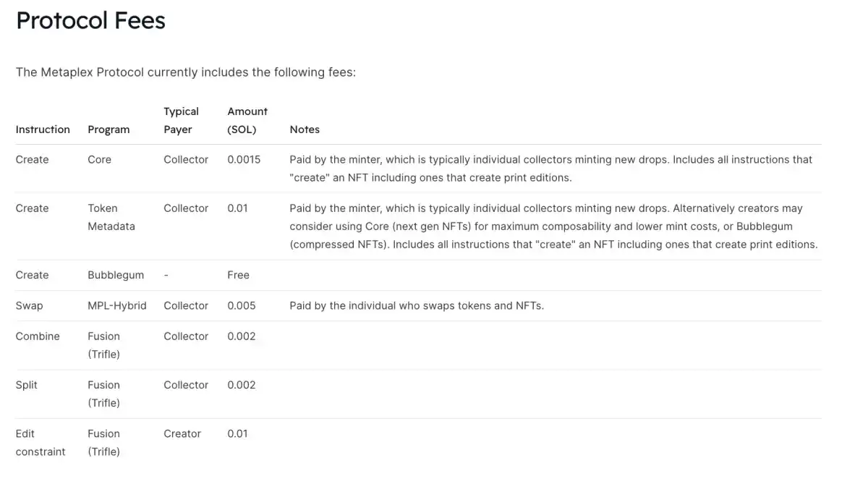Select the MPL-Hybrid program cell

point(117,305)
